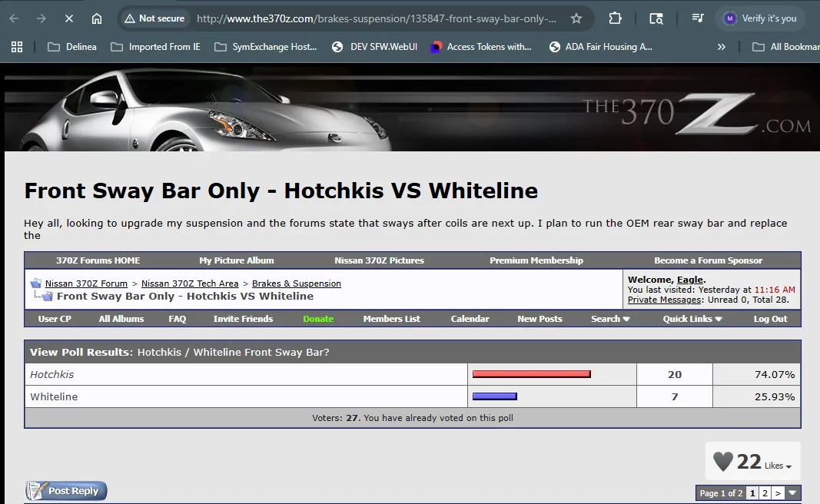Open media controls icon in toolbar
820x504 pixels.
point(698,18)
